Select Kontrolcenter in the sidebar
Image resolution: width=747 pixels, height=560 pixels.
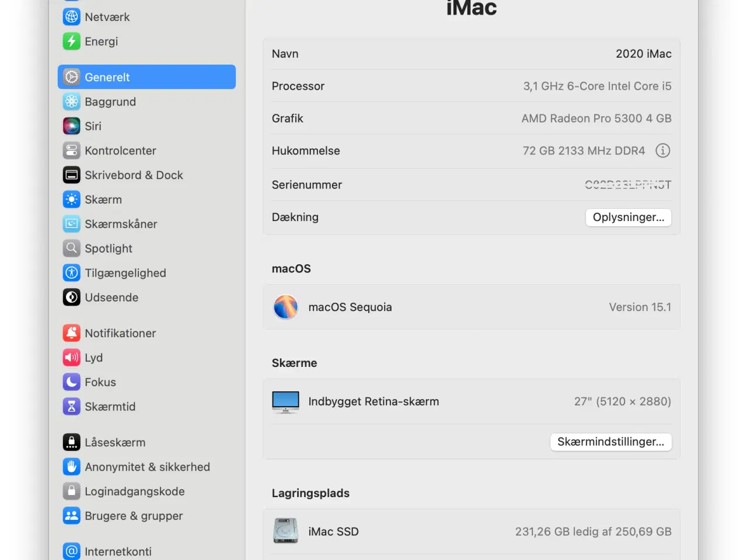120,150
